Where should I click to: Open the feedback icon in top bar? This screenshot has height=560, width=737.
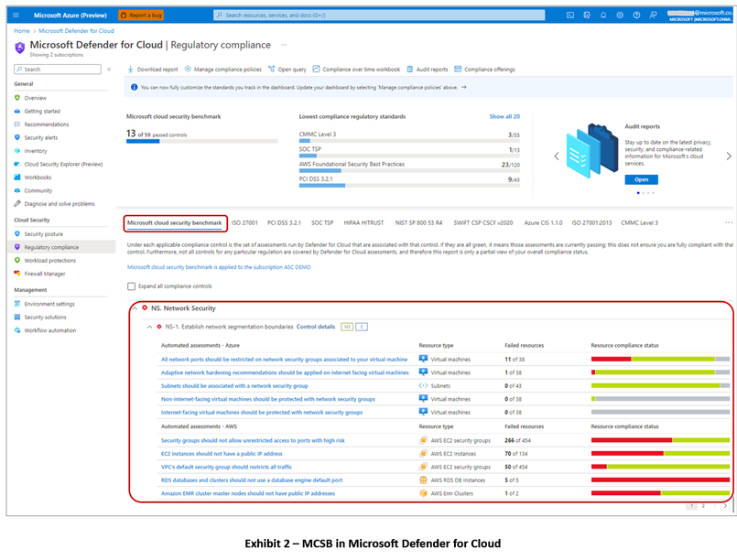click(x=654, y=15)
